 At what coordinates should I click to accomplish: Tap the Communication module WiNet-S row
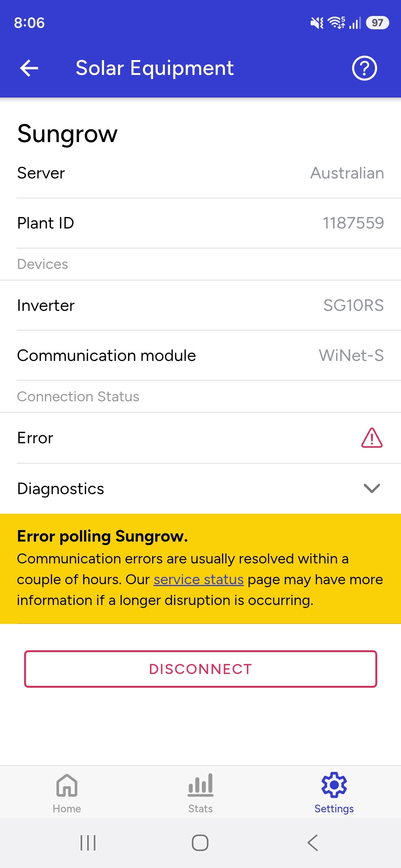click(x=200, y=356)
